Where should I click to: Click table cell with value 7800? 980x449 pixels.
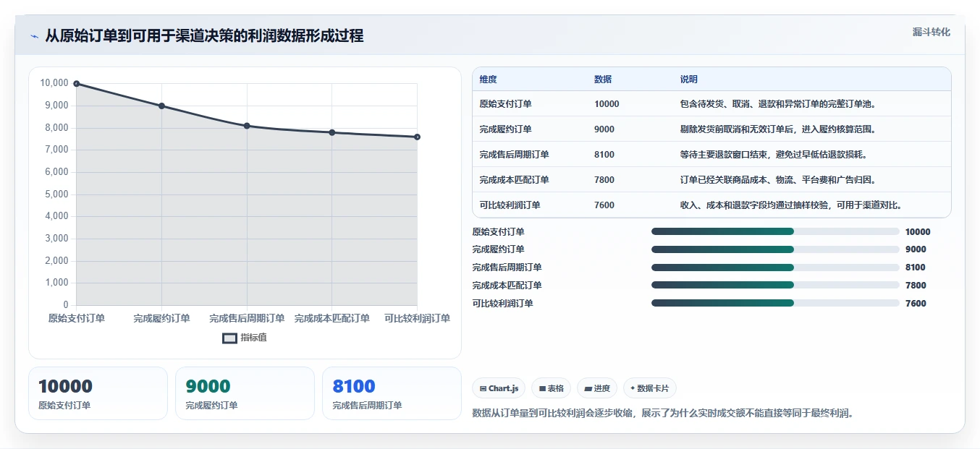604,180
